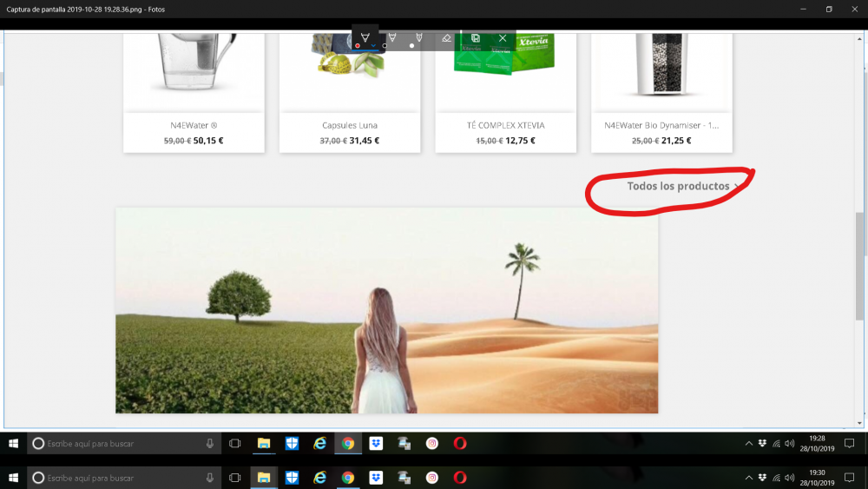This screenshot has height=489, width=868.
Task: Open File Explorer in the 19:30 taskbar
Action: pyautogui.click(x=264, y=478)
